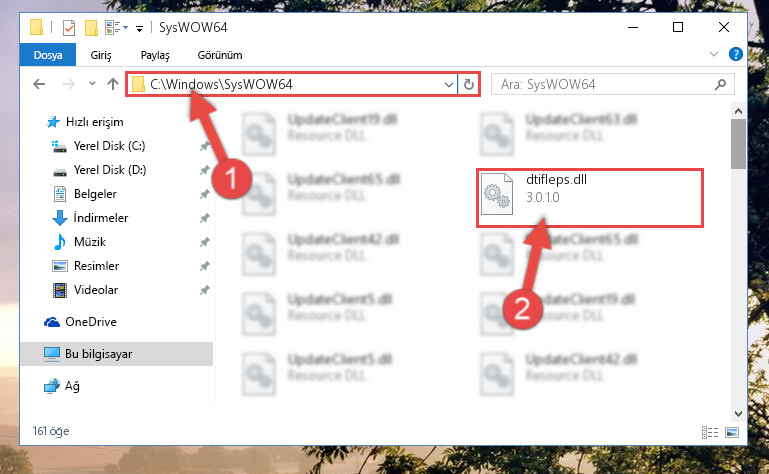This screenshot has height=474, width=769.
Task: Switch to details view in status bar
Action: pyautogui.click(x=710, y=432)
